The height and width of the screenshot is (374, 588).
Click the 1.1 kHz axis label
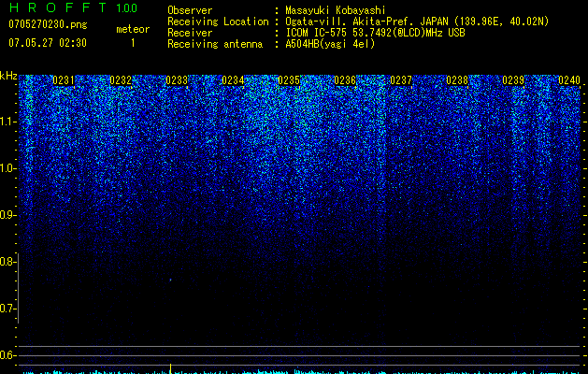[7, 122]
